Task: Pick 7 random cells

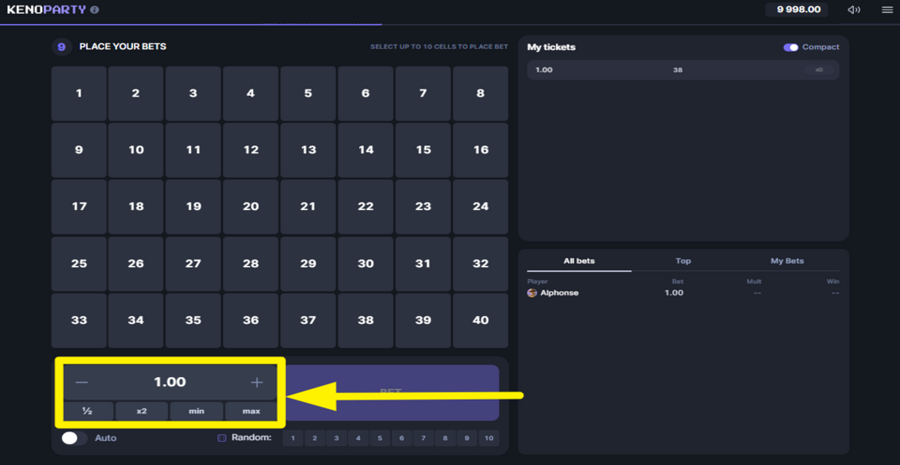Action: 424,439
